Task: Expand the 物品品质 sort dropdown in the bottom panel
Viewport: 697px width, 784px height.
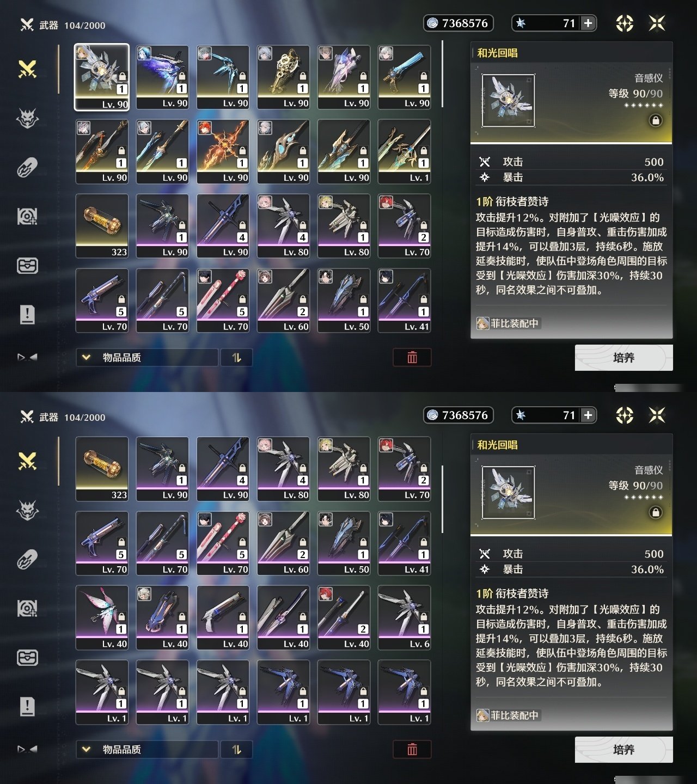Action: (147, 749)
